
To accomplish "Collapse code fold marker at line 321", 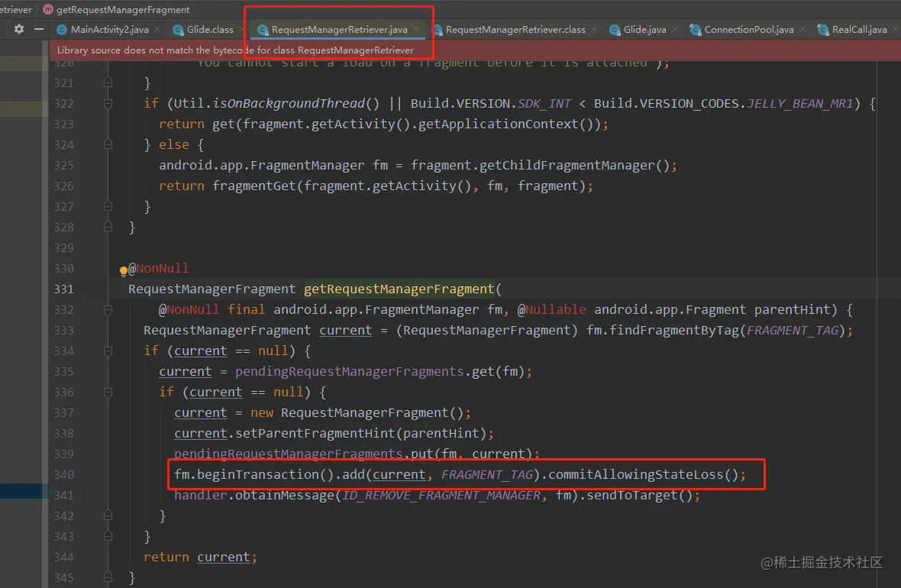I will (108, 82).
